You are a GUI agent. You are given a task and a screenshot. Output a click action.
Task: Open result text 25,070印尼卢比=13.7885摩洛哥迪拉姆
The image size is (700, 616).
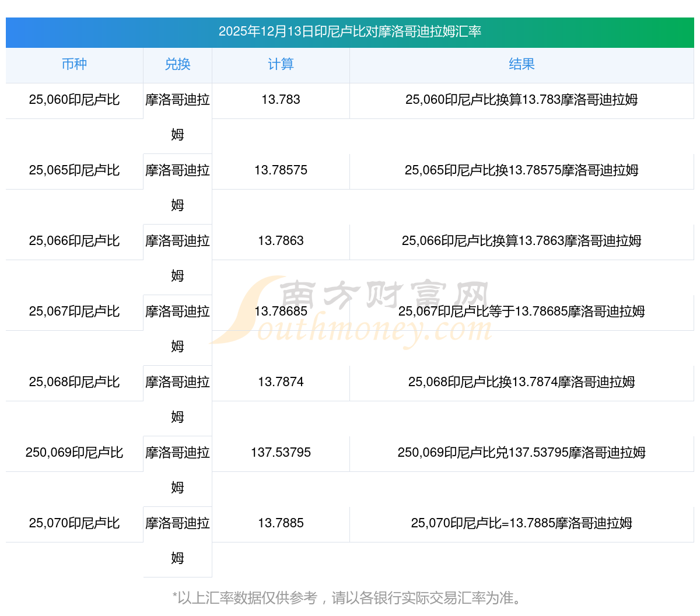point(521,523)
